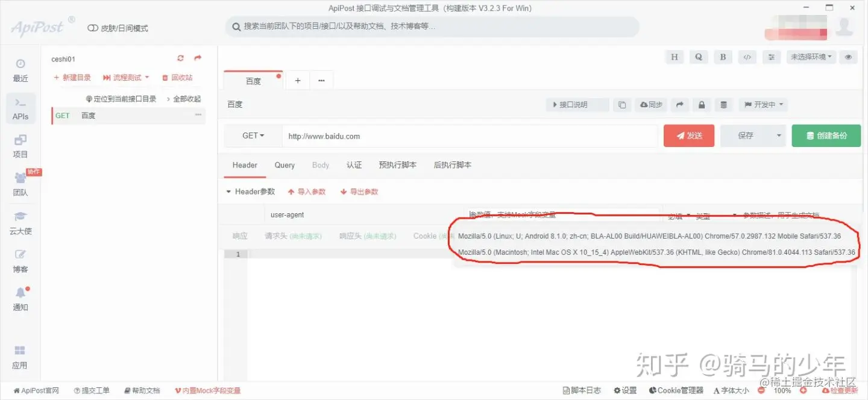Click the 同步 sync button
Screen dimensions: 868x400
click(x=651, y=105)
